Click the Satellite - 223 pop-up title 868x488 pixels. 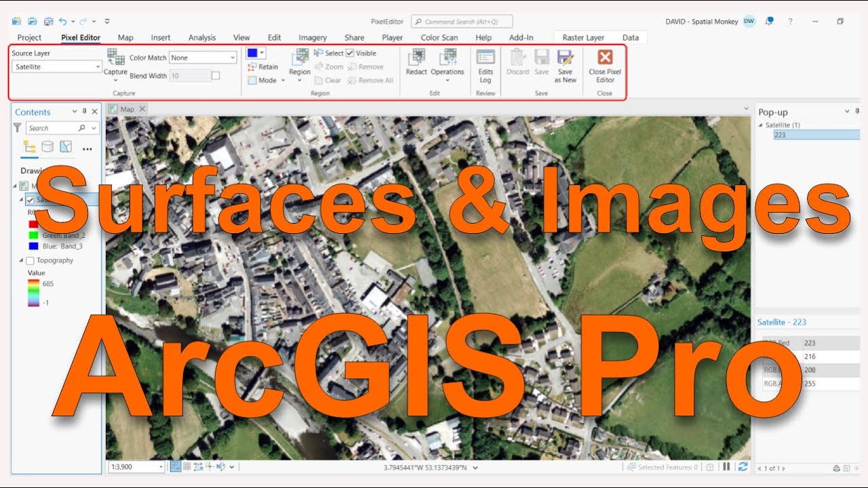[x=782, y=323]
